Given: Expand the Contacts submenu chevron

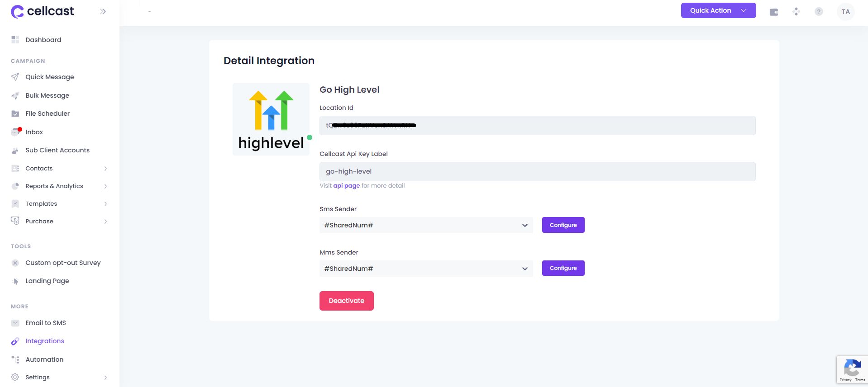Looking at the screenshot, I should tap(105, 169).
